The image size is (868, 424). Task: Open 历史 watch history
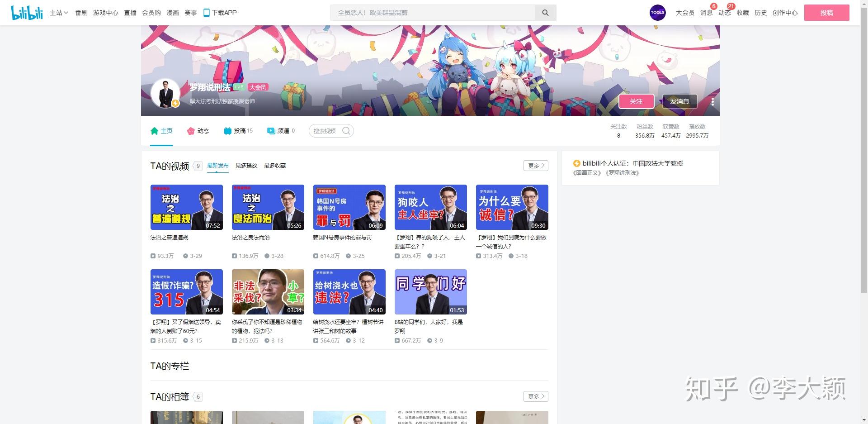point(761,13)
